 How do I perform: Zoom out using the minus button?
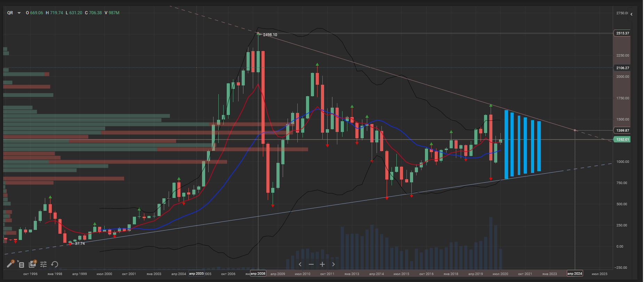pos(311,265)
